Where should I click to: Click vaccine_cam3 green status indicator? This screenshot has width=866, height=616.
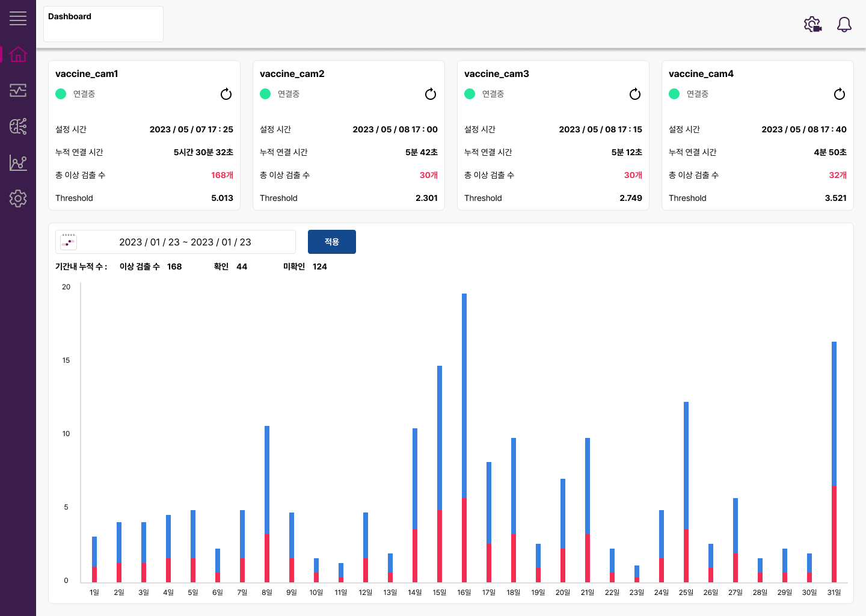click(470, 94)
